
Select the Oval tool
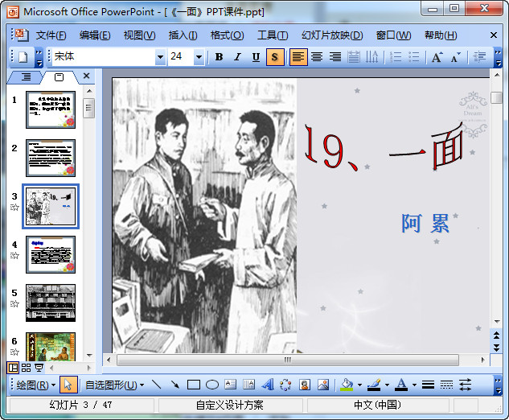pos(212,385)
